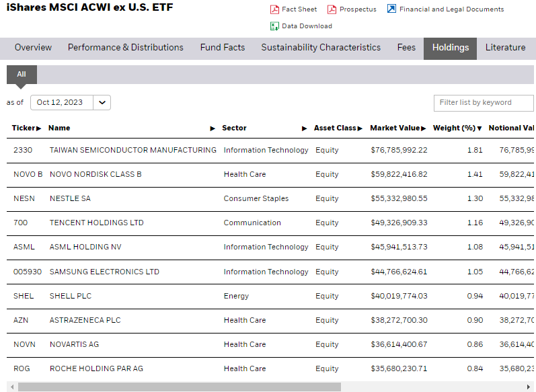Click market value $45,941,513.73

[x=399, y=247]
